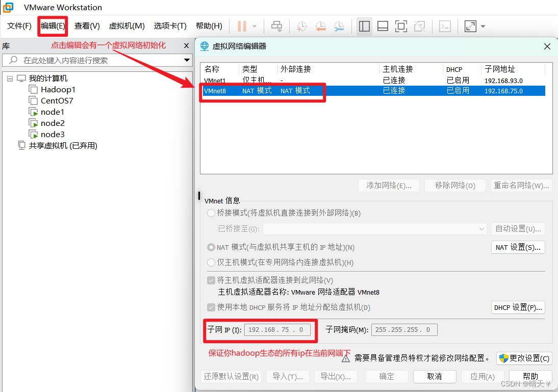558x392 pixels.
Task: Open the console view toolbar icon
Action: tap(445, 26)
